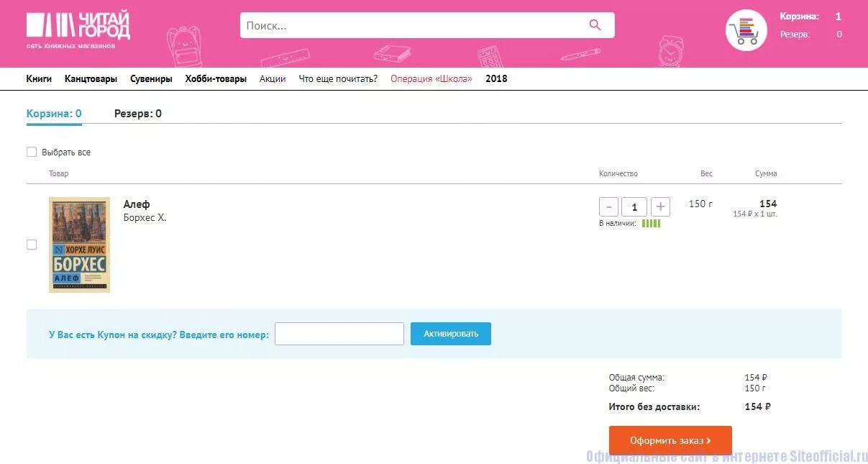Viewport: 868px width, 464px height.
Task: Click the Товар column header
Action: (59, 173)
